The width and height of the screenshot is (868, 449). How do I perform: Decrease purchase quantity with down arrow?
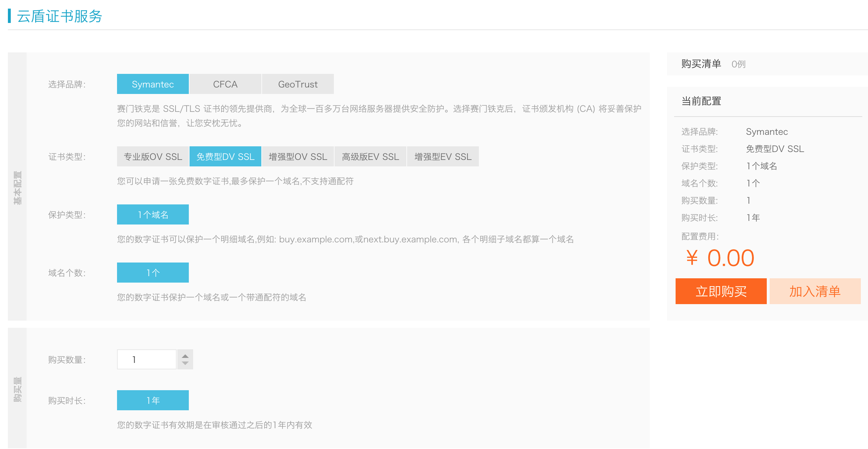pyautogui.click(x=185, y=364)
